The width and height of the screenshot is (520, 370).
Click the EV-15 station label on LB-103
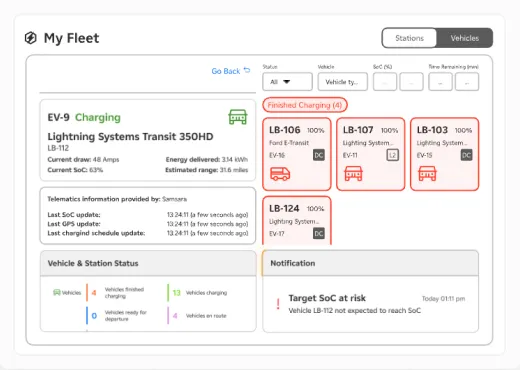424,155
